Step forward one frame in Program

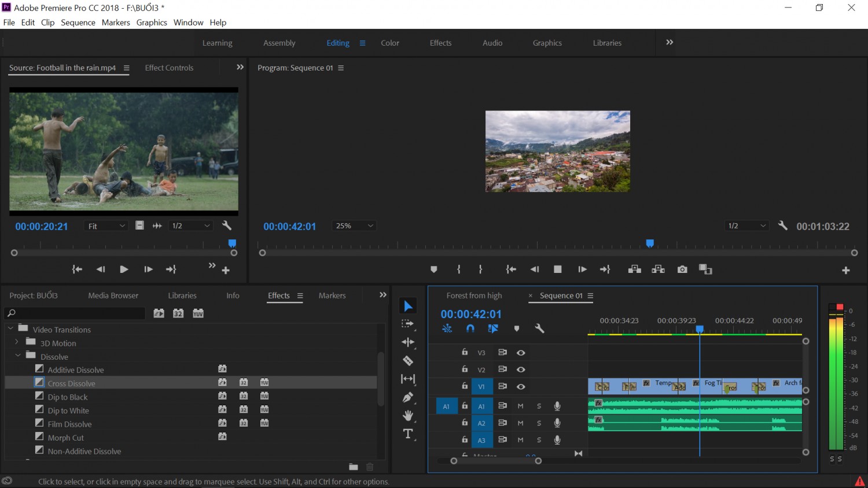[582, 269]
